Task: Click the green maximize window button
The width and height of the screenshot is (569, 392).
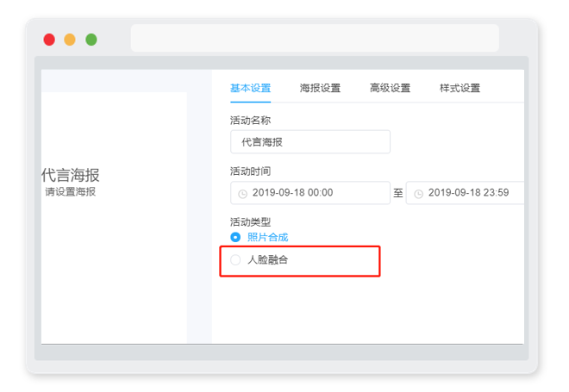Action: (x=91, y=39)
